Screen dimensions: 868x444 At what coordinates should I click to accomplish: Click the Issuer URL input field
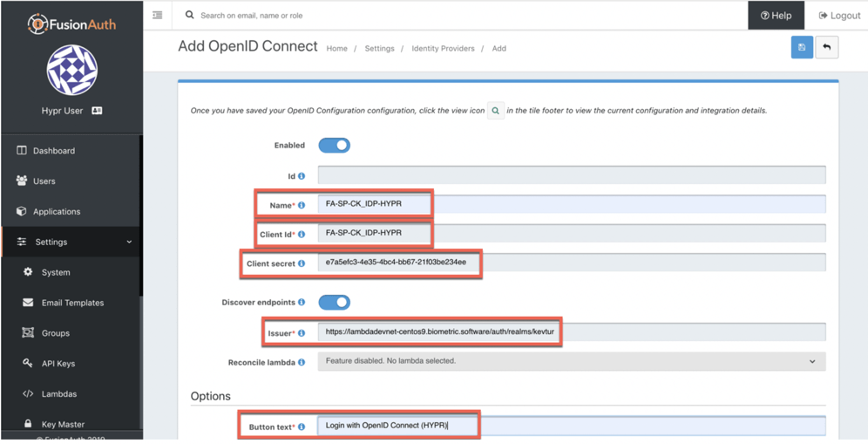pos(572,332)
